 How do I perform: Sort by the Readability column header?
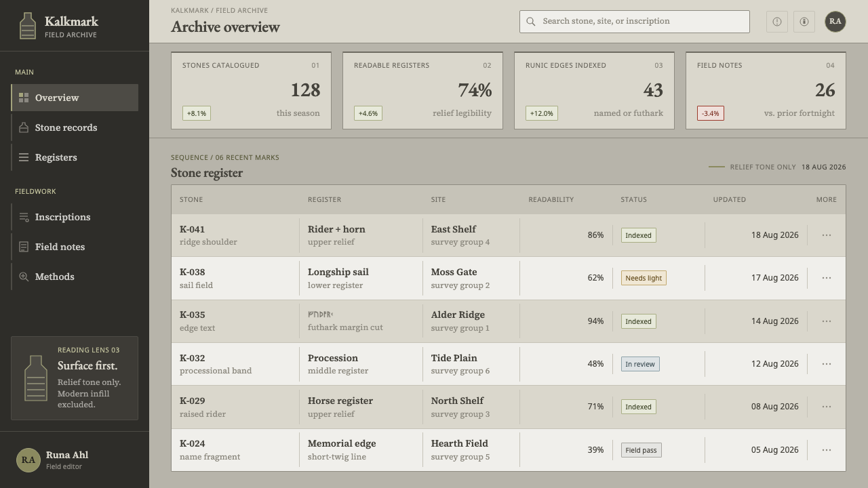click(551, 199)
